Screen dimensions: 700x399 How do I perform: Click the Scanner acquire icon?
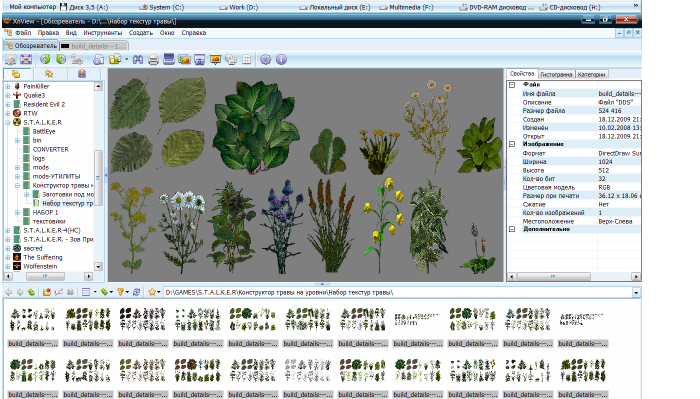[169, 59]
